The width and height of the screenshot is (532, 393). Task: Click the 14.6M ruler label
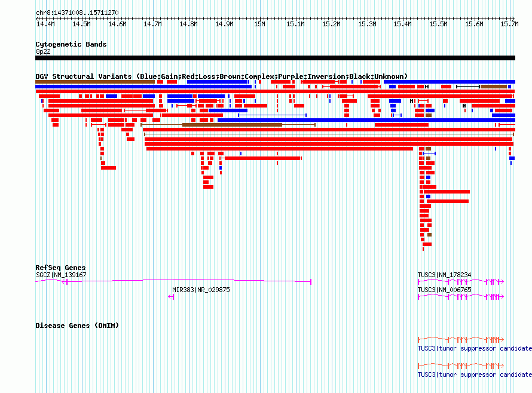117,24
